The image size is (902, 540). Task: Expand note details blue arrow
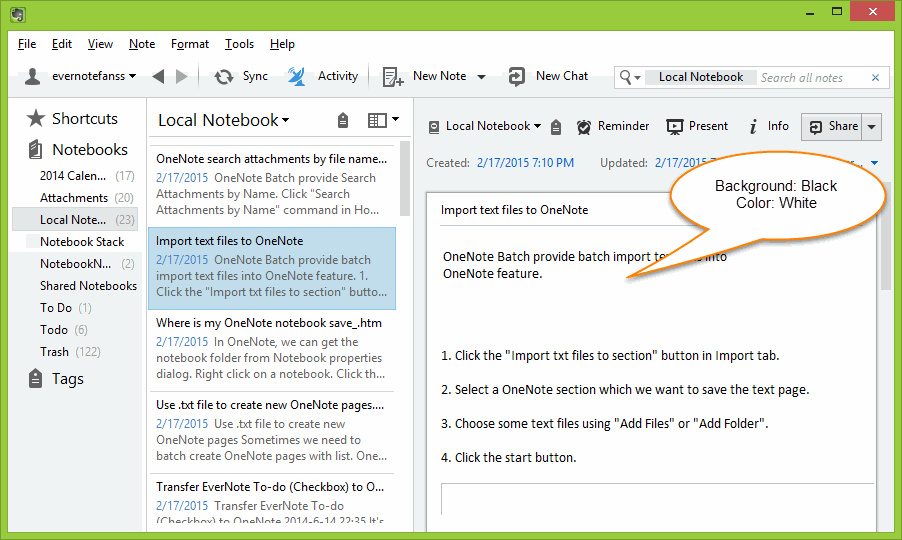click(874, 163)
